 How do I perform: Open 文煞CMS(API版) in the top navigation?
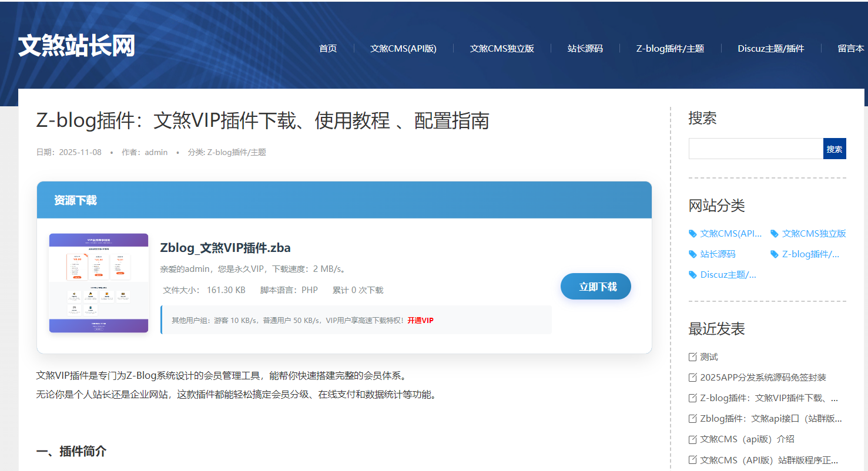(x=403, y=48)
